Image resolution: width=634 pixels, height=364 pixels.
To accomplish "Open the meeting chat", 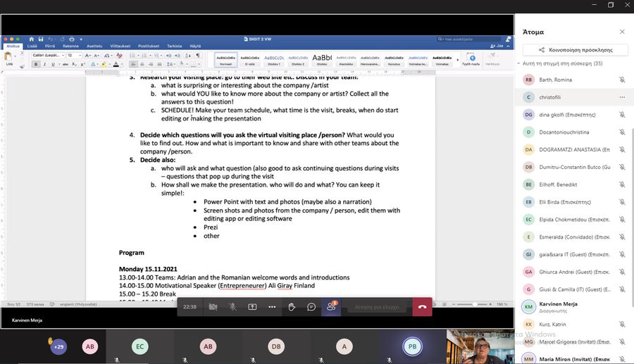I will pyautogui.click(x=311, y=307).
